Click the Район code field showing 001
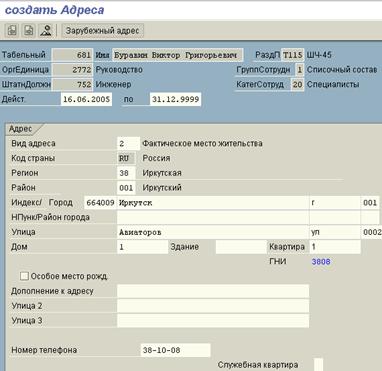This screenshot has width=382, height=371. 126,188
